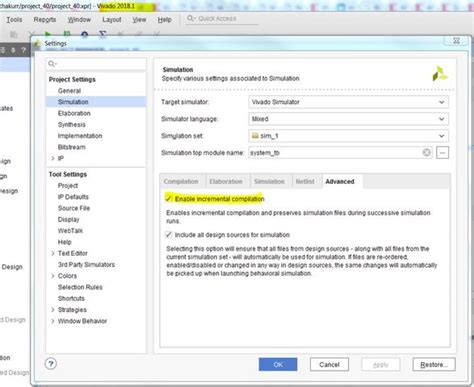Click the Sigma toolbar icon

tap(103, 34)
